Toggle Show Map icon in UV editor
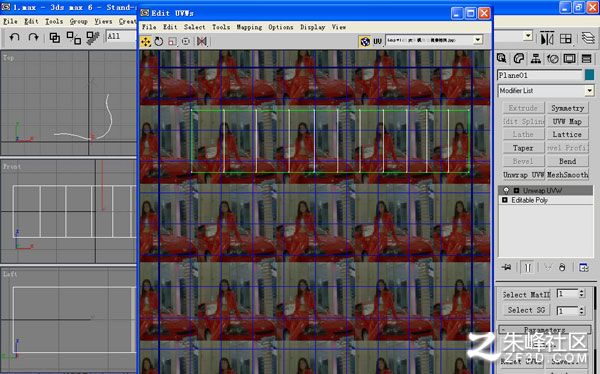Screen dimensions: 600x374 [365, 41]
